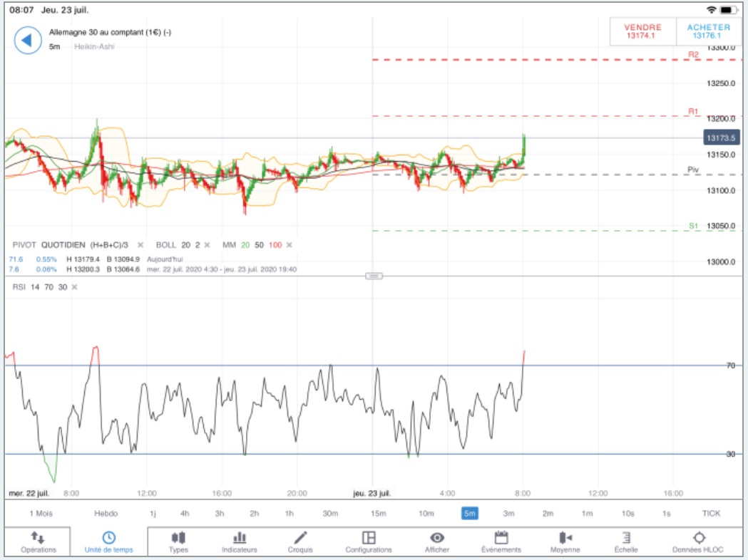Viewport: 748px width, 560px height.
Task: Click the BOLL indicator label
Action: [165, 245]
